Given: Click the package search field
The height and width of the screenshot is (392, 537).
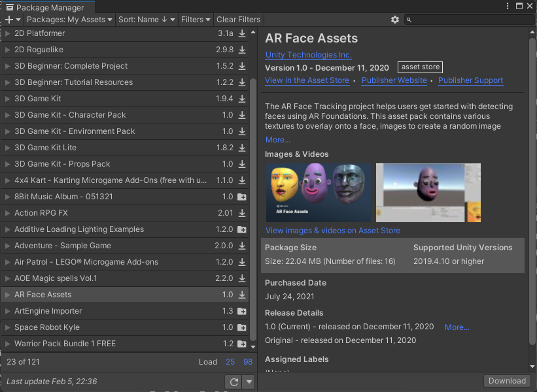Looking at the screenshot, I should [469, 20].
